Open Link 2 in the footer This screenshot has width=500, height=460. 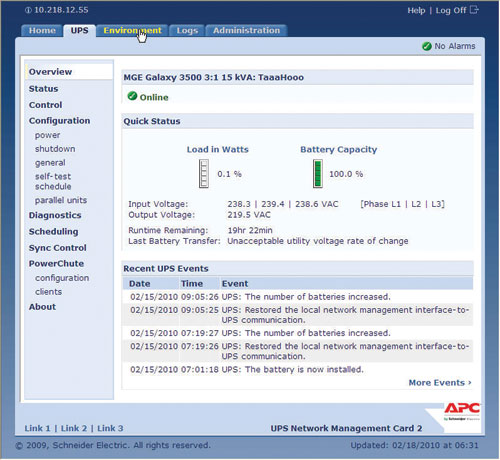74,428
